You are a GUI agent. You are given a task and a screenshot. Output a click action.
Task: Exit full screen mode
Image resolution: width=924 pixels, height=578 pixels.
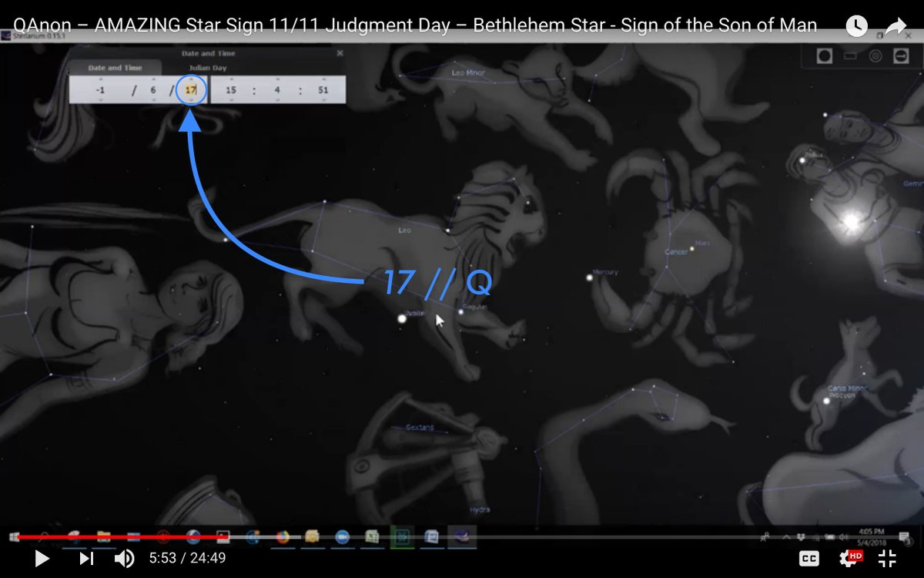887,558
